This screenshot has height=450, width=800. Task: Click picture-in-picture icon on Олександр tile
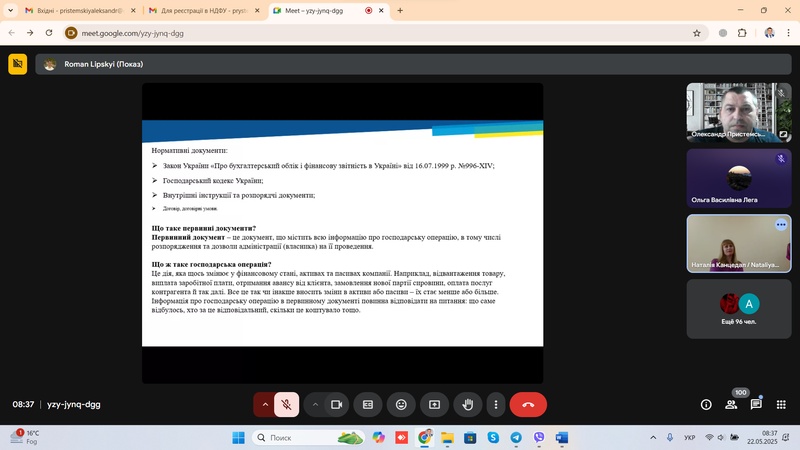(783, 134)
